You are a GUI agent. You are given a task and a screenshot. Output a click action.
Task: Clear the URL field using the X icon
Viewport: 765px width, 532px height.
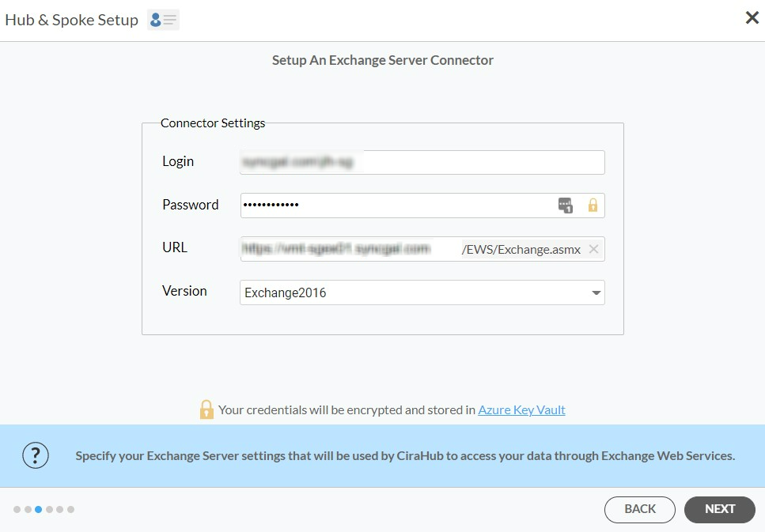[593, 248]
